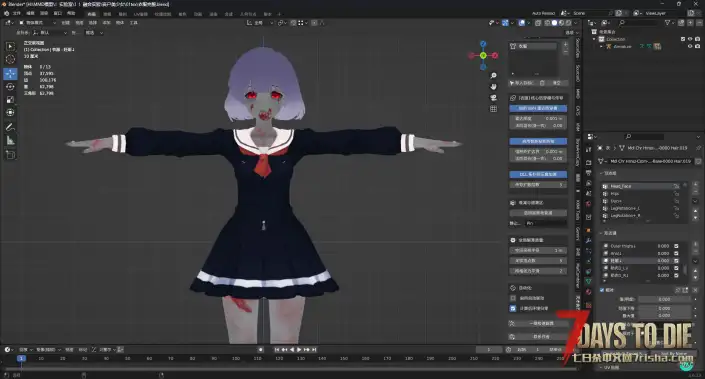Image resolution: width=705 pixels, height=379 pixels.
Task: Select the Add Cube tool
Action: 10,155
